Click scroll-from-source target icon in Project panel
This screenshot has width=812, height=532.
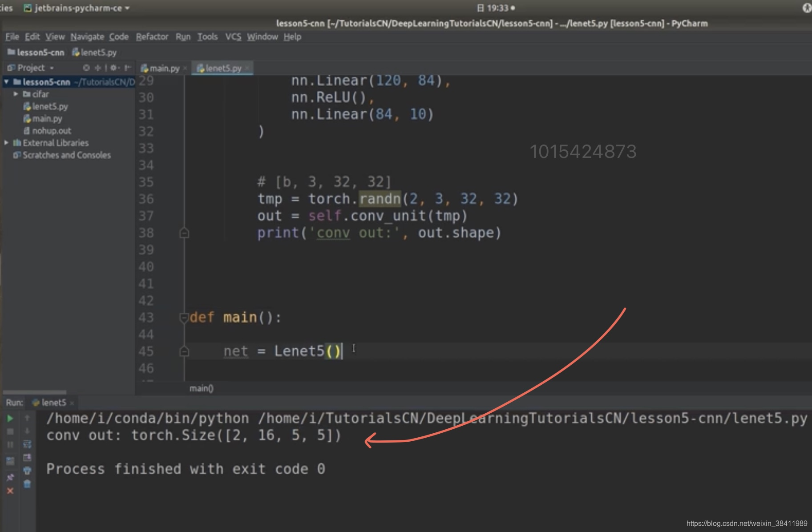click(86, 68)
